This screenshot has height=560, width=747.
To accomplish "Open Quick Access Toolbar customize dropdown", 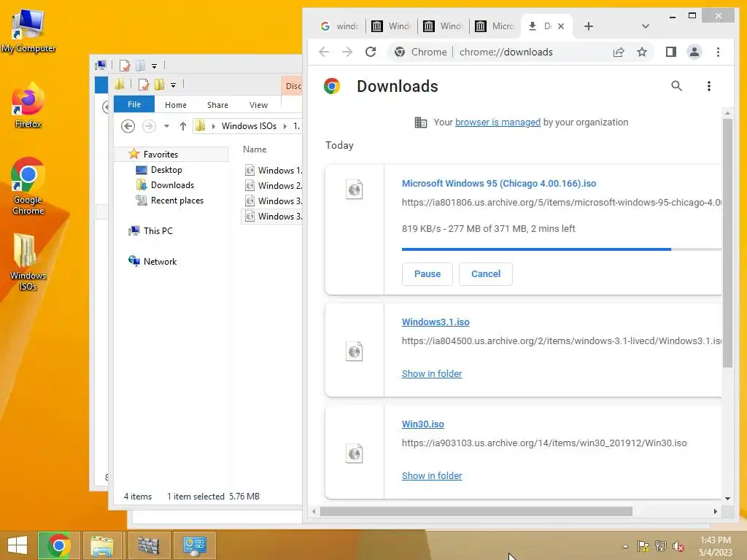I will tap(174, 85).
